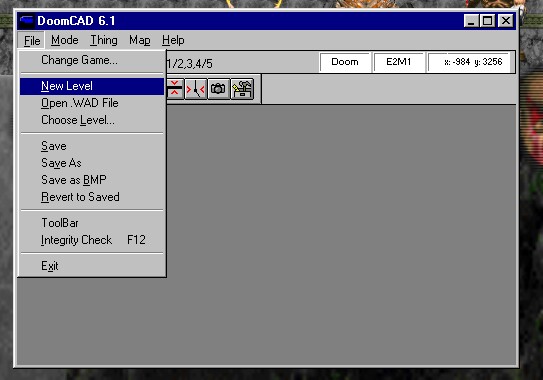
Task: Toggle the ToolBar menu option
Action: pyautogui.click(x=92, y=223)
